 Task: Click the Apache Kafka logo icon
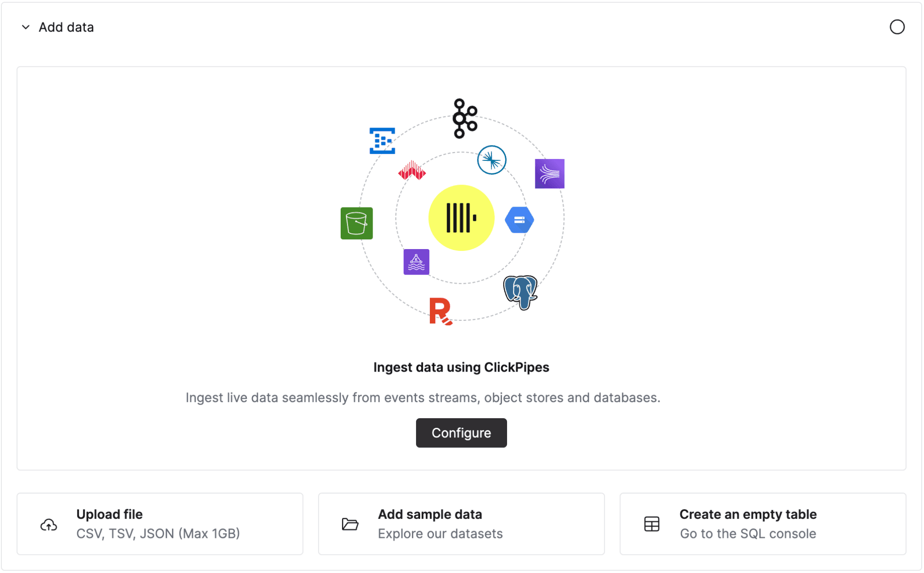464,118
